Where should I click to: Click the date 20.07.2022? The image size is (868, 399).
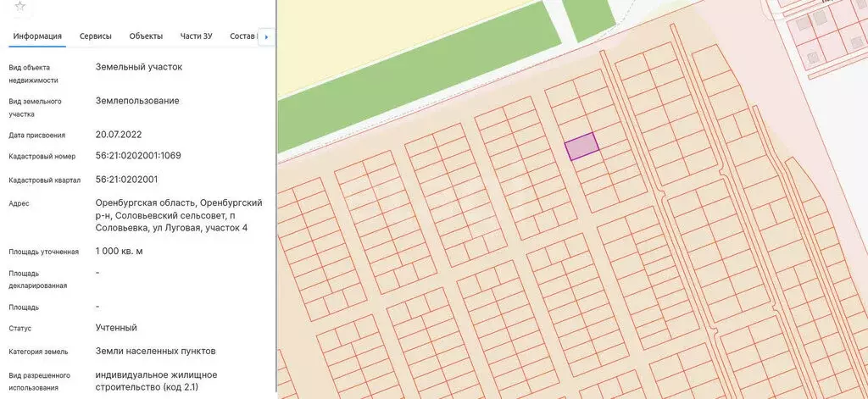(119, 135)
